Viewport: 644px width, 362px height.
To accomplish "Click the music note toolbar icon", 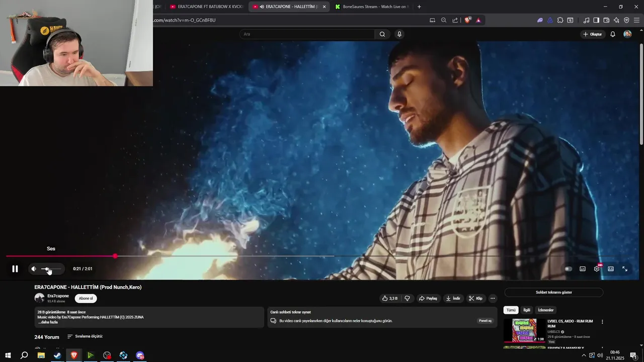I will [586, 20].
